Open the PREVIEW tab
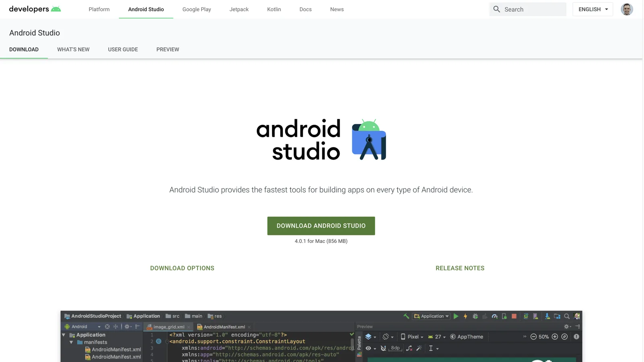644x362 pixels. coord(168,49)
